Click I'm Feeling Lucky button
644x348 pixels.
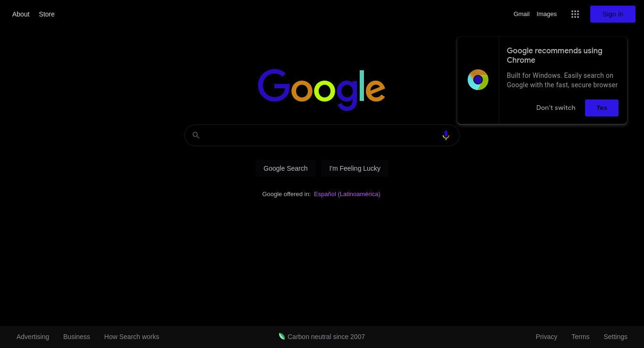[355, 168]
